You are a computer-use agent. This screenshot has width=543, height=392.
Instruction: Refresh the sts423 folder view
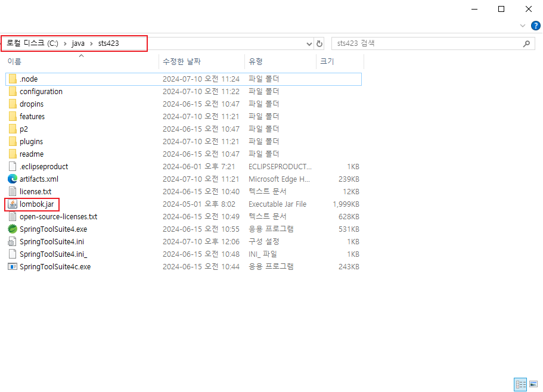tap(319, 43)
